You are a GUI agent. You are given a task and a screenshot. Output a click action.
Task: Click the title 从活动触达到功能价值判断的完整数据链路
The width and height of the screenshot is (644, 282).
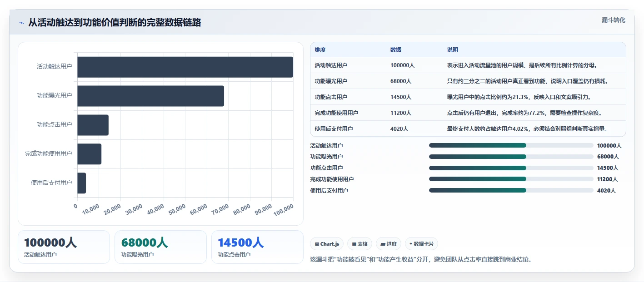pos(115,22)
